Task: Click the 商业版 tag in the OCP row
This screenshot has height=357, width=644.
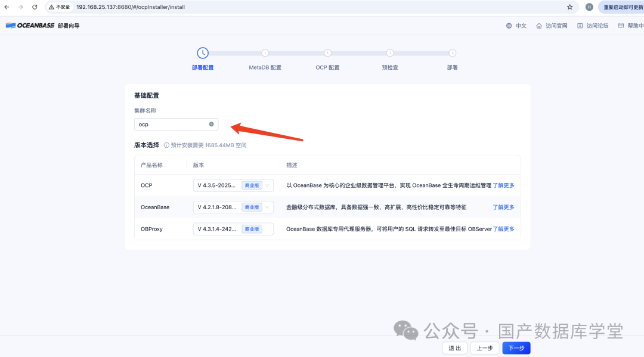Action: [x=252, y=185]
